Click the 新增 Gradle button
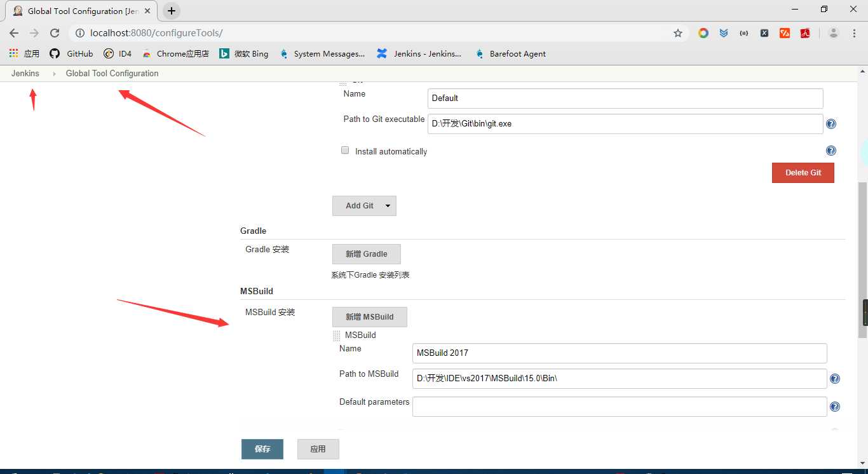The width and height of the screenshot is (868, 474). [x=367, y=254]
